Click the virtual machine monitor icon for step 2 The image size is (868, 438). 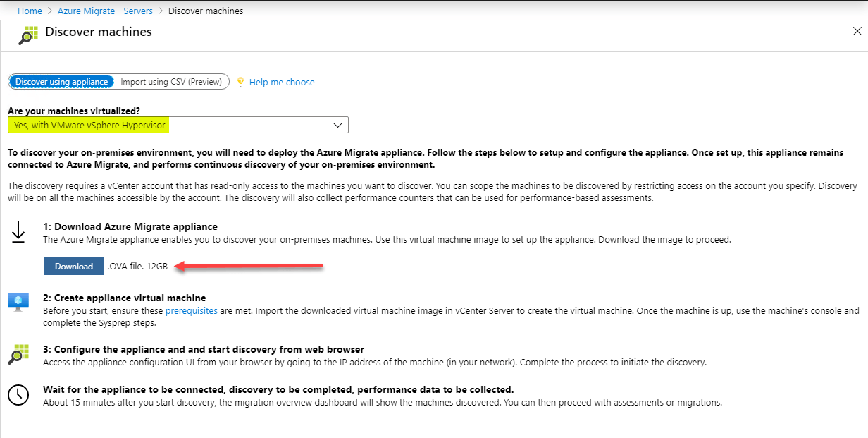click(x=18, y=302)
